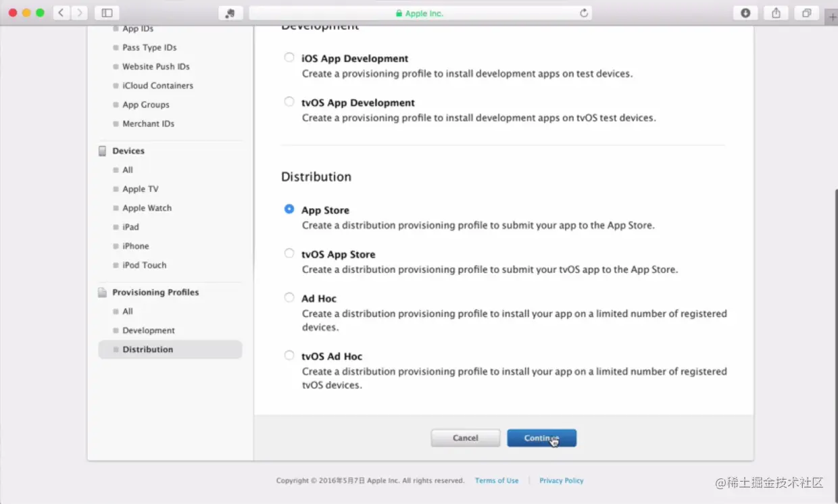Reload the page with the refresh icon

click(584, 13)
